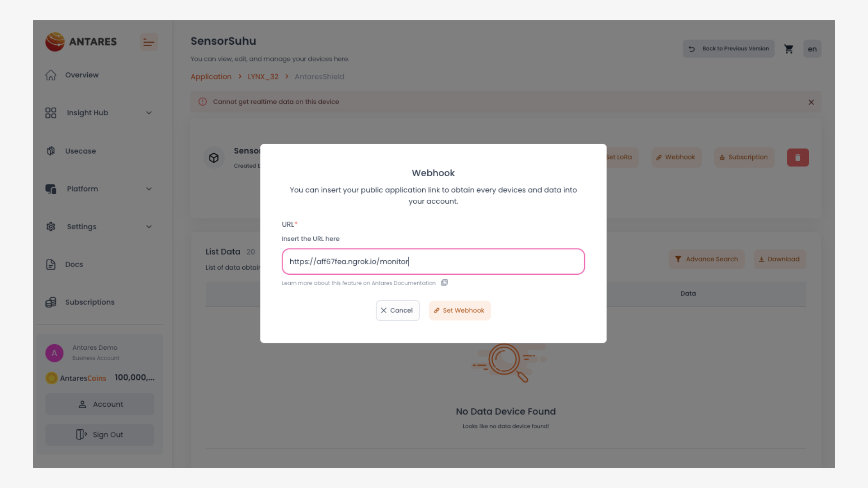Image resolution: width=868 pixels, height=488 pixels.
Task: Go to Overview in the sidebar
Action: pyautogui.click(x=81, y=75)
